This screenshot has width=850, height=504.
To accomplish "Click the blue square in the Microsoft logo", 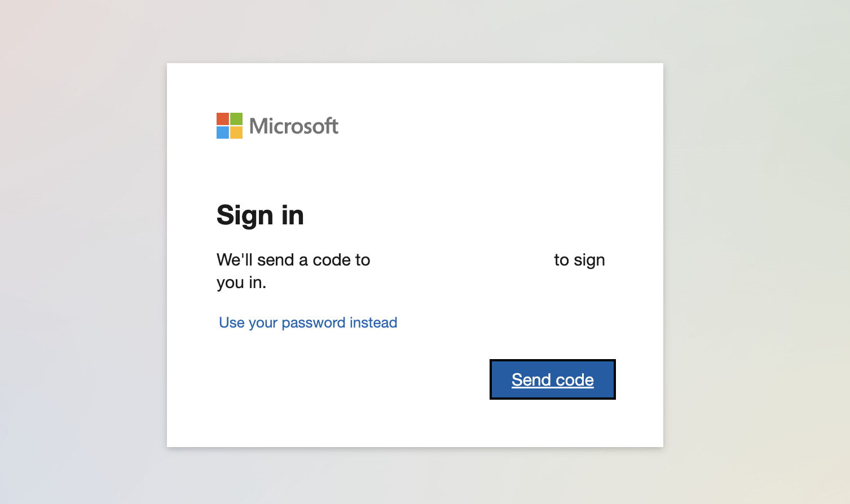I will tap(222, 134).
